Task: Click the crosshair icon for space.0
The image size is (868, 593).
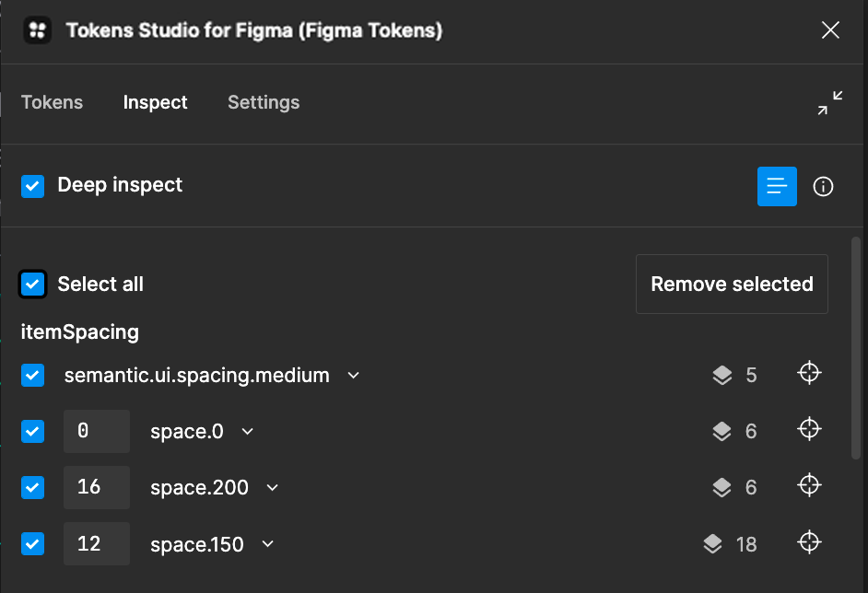Action: coord(809,429)
